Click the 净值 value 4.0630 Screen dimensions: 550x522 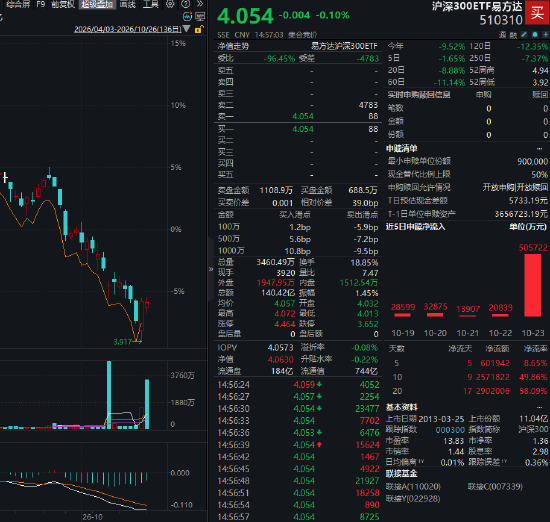tap(280, 360)
